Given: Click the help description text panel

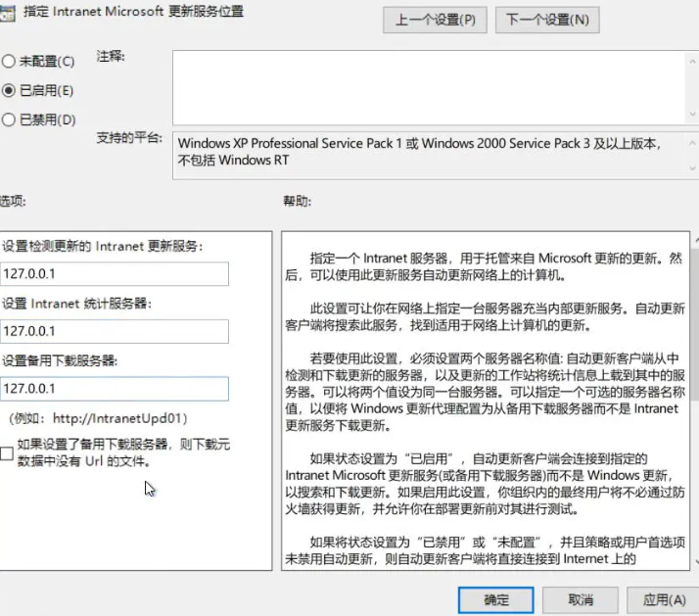Looking at the screenshot, I should click(485, 392).
